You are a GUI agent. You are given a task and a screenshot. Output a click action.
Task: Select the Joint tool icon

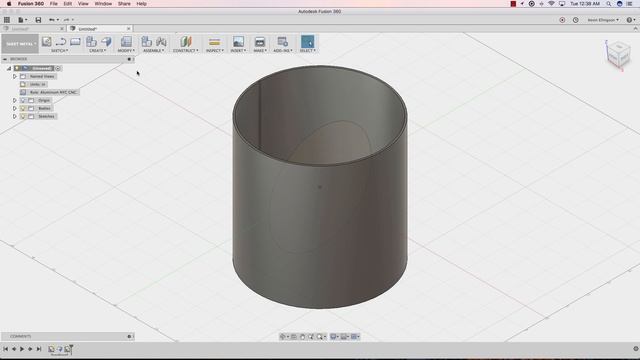click(161, 41)
